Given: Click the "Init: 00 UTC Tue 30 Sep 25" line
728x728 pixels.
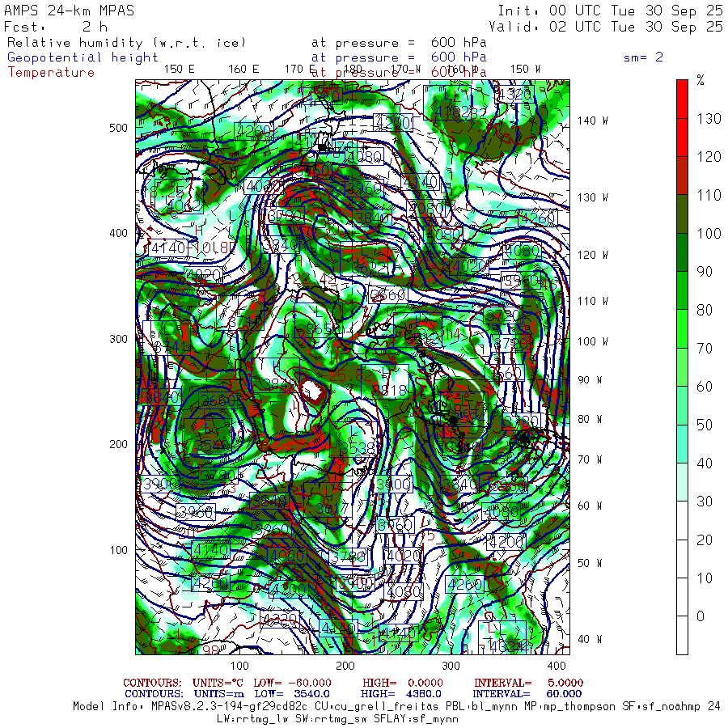Looking at the screenshot, I should click(610, 11).
